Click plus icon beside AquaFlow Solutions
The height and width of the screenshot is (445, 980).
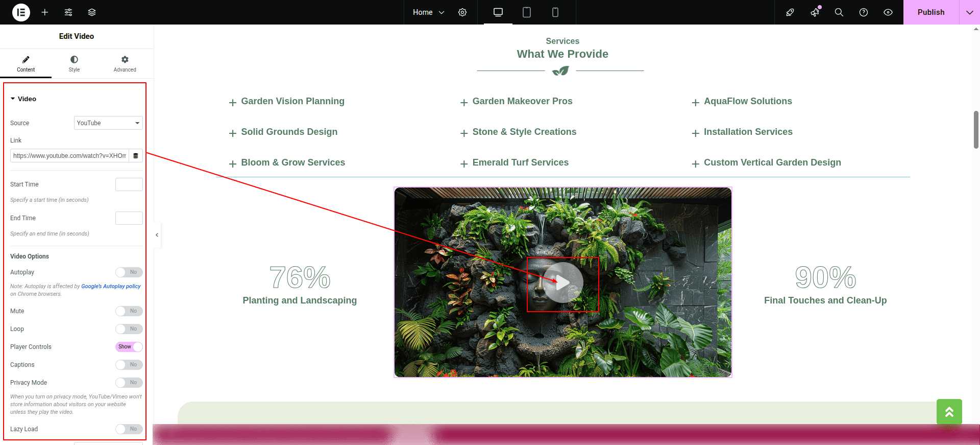point(695,103)
